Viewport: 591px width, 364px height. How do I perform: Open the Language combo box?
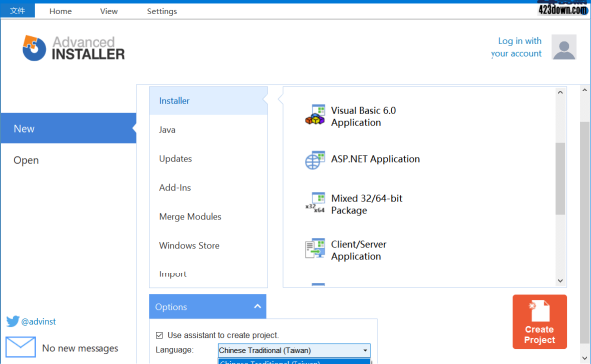pos(294,350)
